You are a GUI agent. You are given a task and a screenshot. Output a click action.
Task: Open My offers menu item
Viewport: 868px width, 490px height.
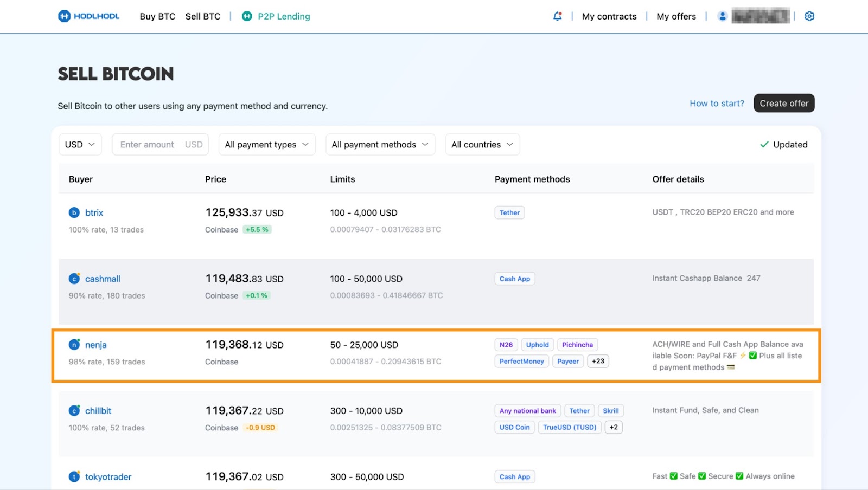676,16
